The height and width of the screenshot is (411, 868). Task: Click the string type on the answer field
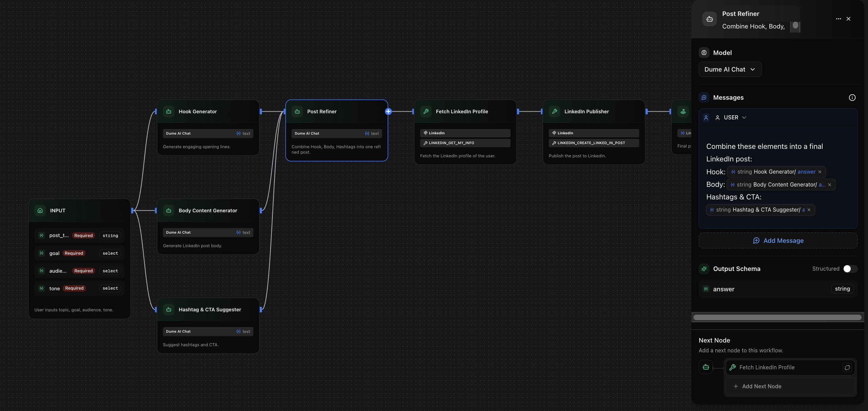[x=842, y=289]
